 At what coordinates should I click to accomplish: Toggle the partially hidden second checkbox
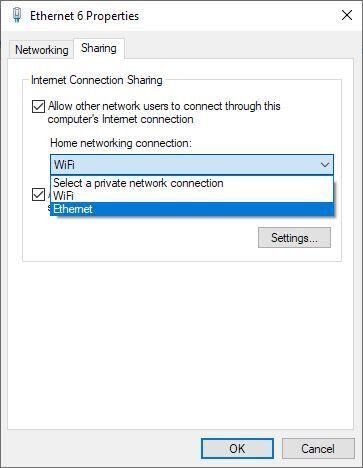tap(38, 195)
